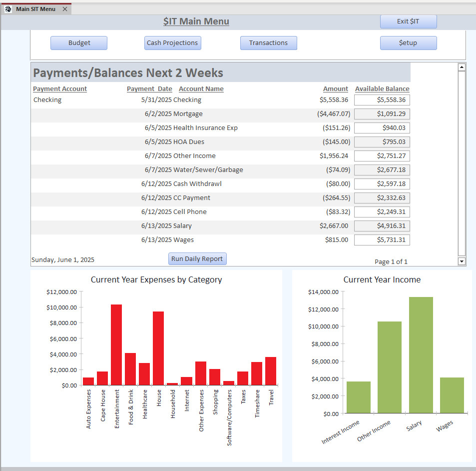Click the Food & Drink expense bar

(130, 369)
